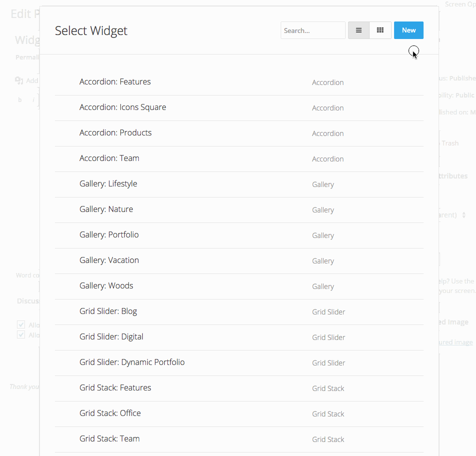Image resolution: width=476 pixels, height=456 pixels.
Task: Choose the Gallery: Portfolio widget
Action: coord(109,235)
